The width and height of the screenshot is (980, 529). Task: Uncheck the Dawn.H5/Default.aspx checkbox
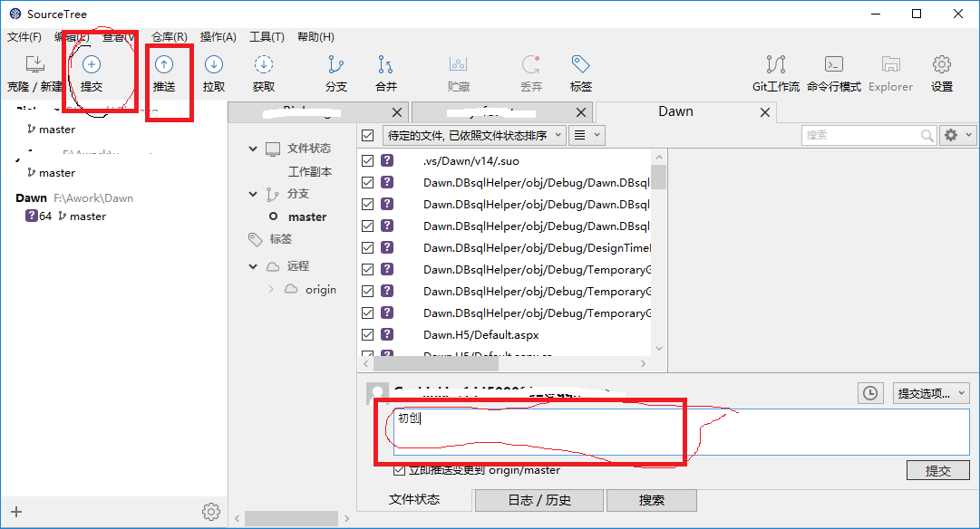tap(367, 334)
